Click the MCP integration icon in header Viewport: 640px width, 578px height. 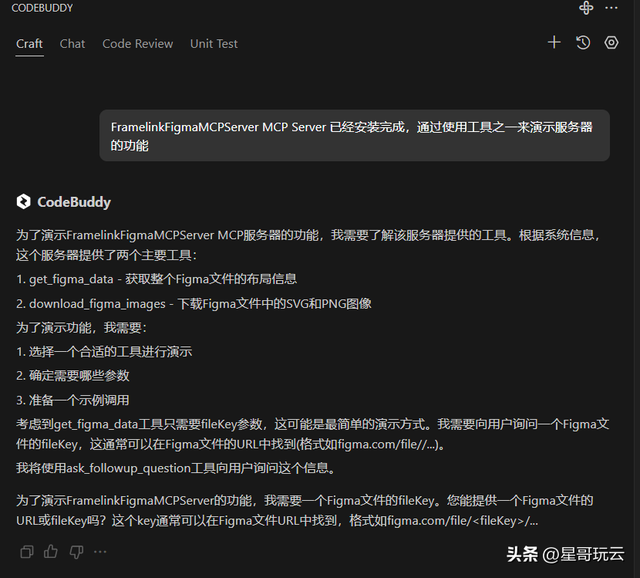(586, 8)
